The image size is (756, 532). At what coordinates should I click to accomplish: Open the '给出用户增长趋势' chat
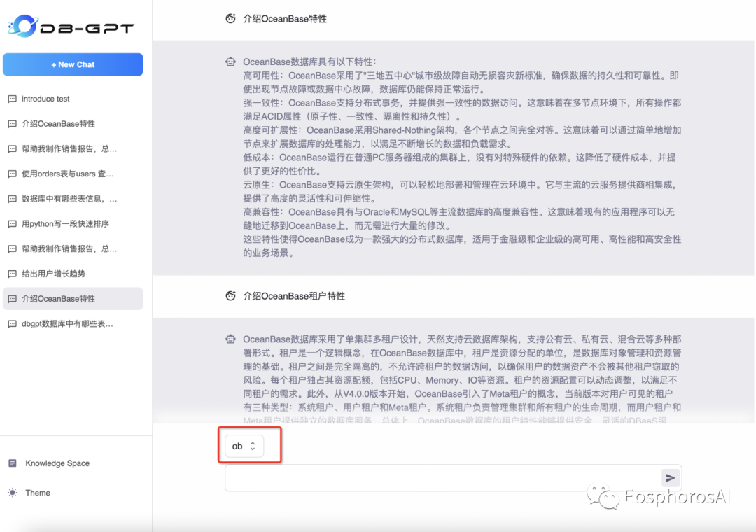73,274
